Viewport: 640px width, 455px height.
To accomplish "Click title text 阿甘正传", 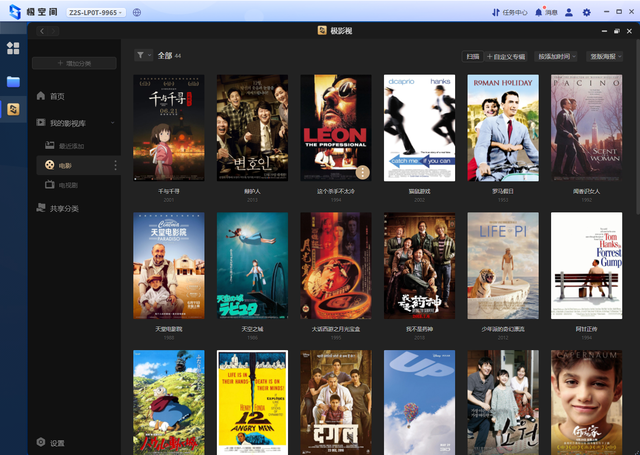I will click(x=587, y=329).
